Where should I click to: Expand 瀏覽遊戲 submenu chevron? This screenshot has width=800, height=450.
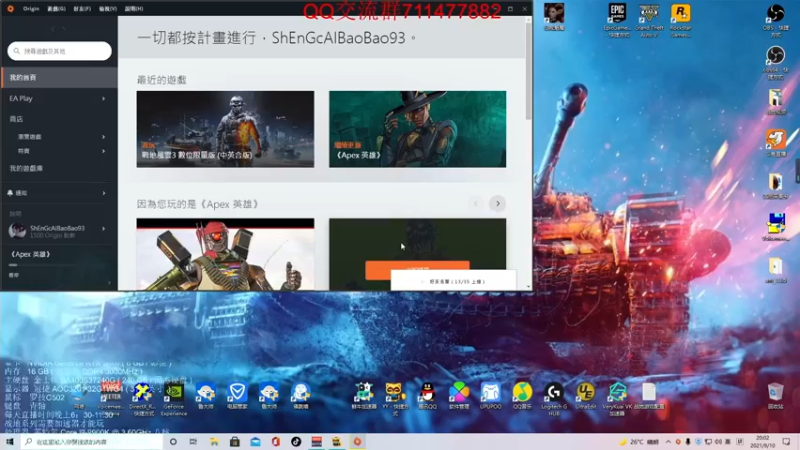(104, 137)
